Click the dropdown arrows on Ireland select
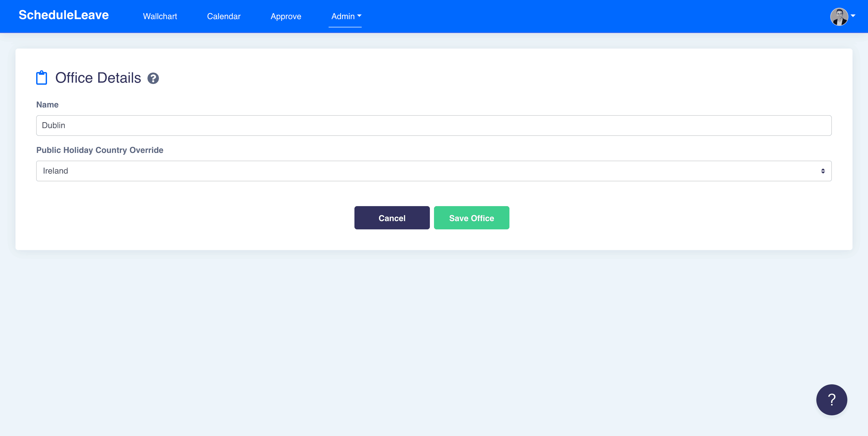This screenshot has width=868, height=436. click(823, 171)
